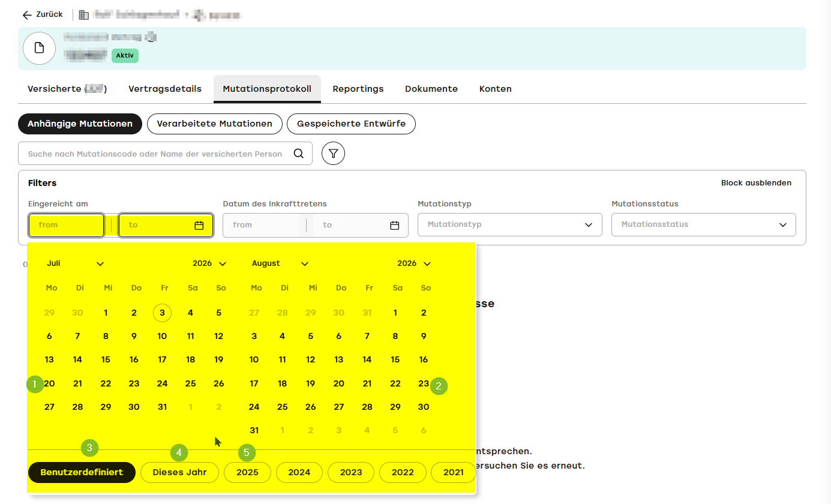This screenshot has height=504, width=831.
Task: Select the 2021 date preset
Action: (453, 472)
